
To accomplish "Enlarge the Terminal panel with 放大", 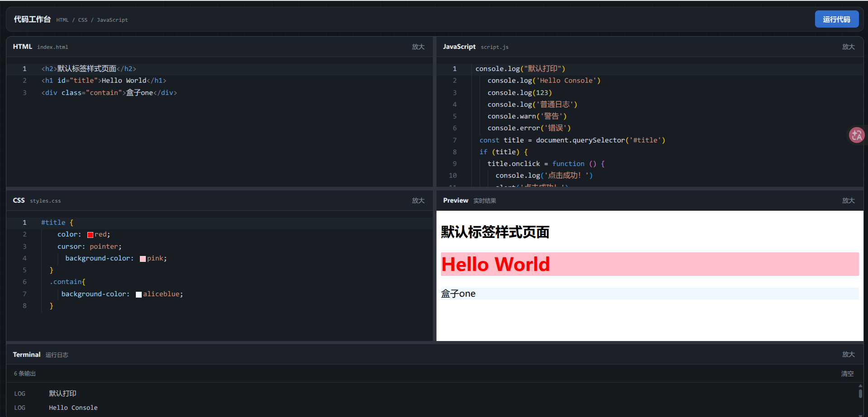I will [x=848, y=354].
